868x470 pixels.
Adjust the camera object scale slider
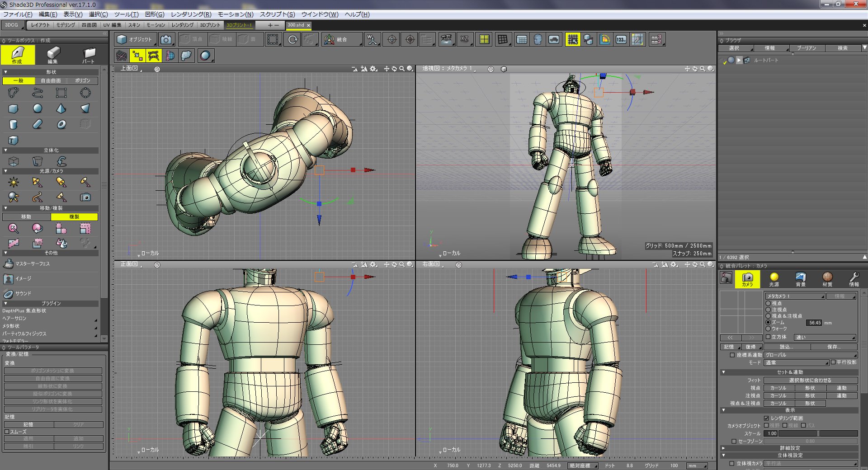[818, 433]
